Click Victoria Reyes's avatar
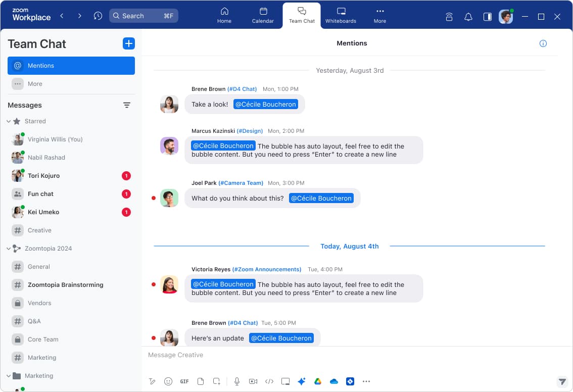 pyautogui.click(x=169, y=284)
